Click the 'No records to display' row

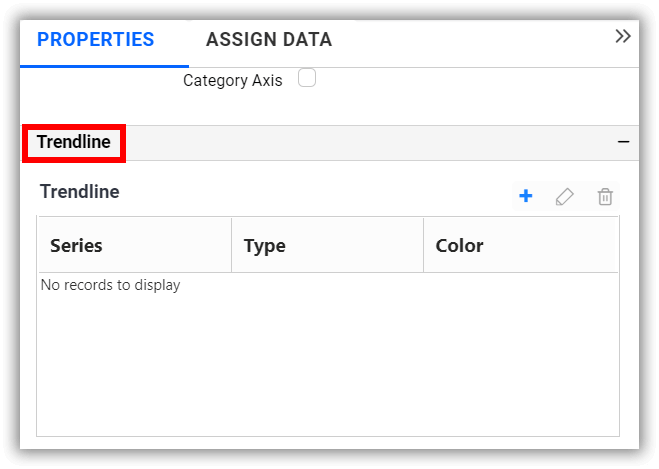[111, 285]
